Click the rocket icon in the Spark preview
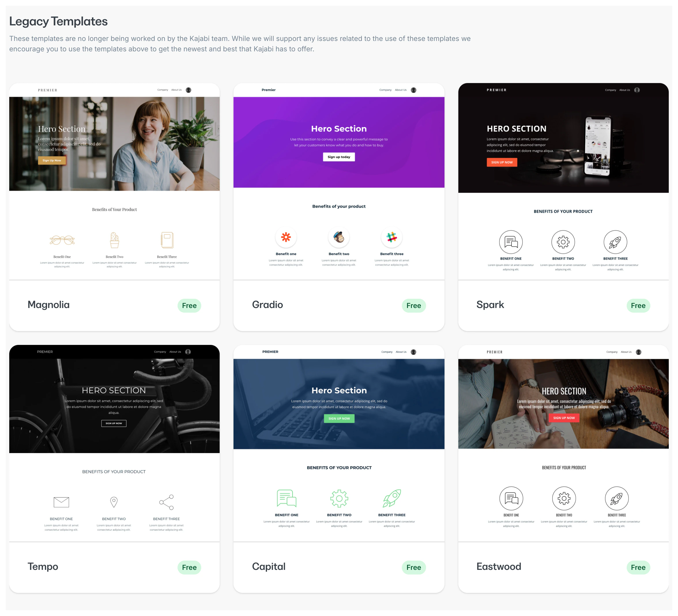Viewport: 678px width, 616px height. (x=615, y=242)
